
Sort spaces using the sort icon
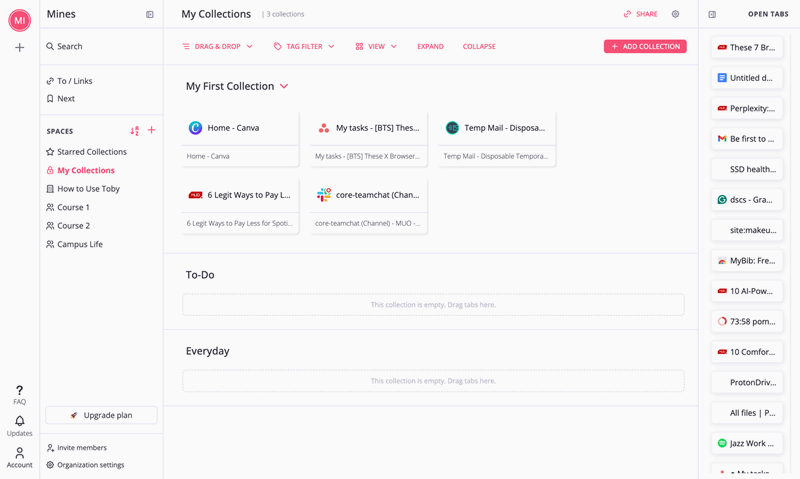(134, 131)
